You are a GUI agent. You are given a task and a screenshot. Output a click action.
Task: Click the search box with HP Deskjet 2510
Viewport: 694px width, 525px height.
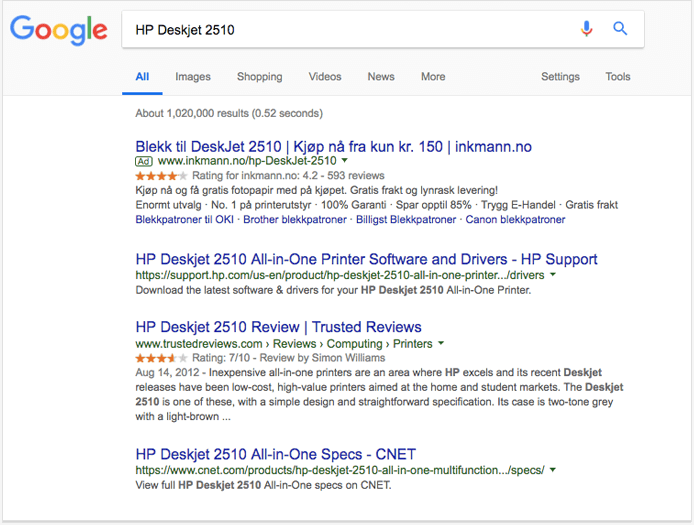pyautogui.click(x=383, y=30)
